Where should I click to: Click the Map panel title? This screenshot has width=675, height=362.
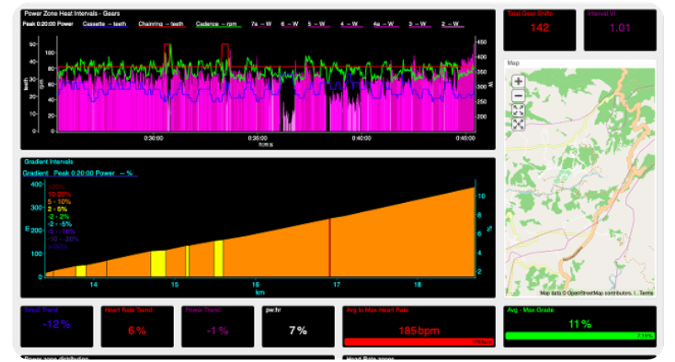point(513,63)
